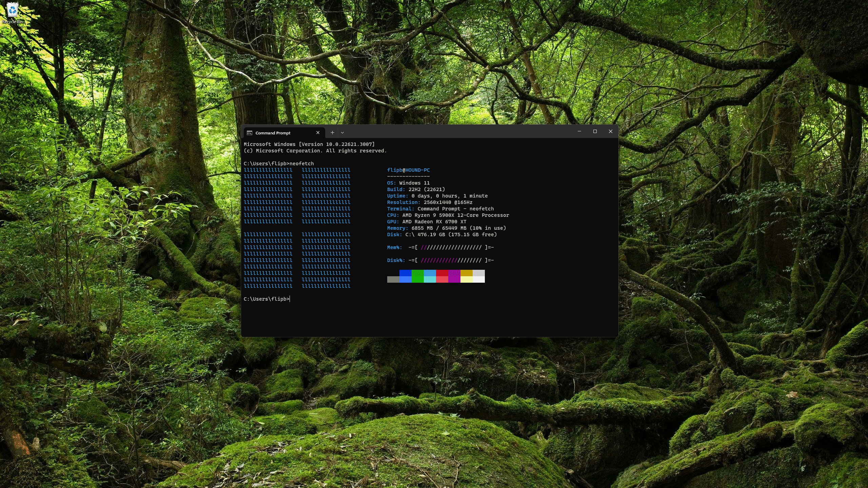
Task: Click the Disk C:\ 476.19 GB line
Action: (442, 234)
